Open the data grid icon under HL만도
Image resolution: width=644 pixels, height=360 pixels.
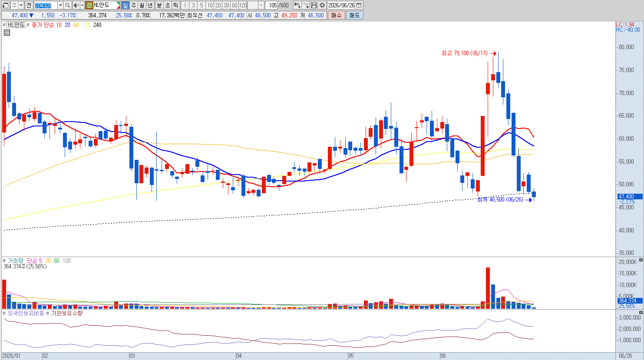[x=7, y=33]
